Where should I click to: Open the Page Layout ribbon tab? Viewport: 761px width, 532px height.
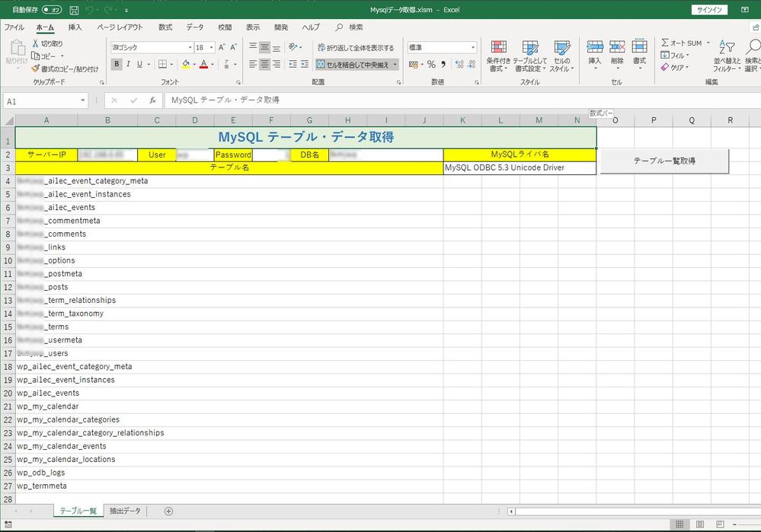120,27
